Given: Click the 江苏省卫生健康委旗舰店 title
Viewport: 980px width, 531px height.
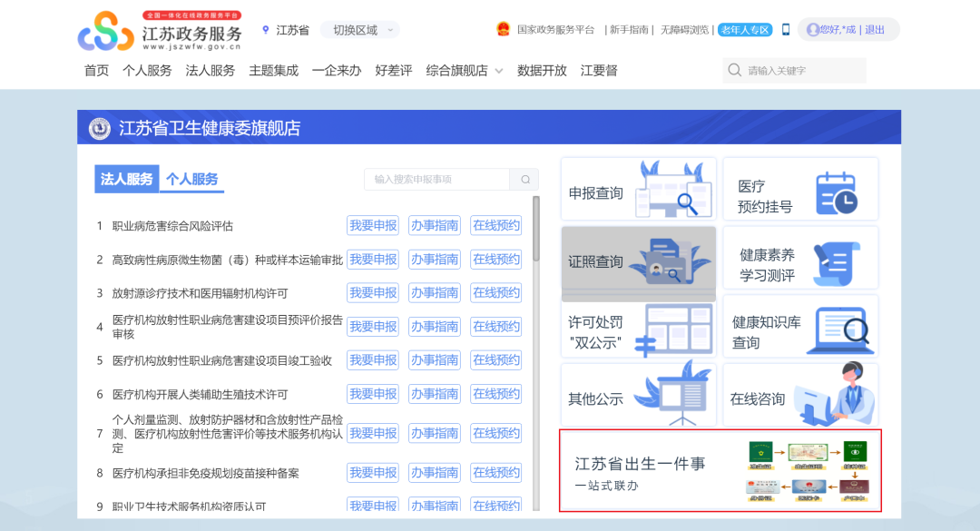Looking at the screenshot, I should 210,128.
